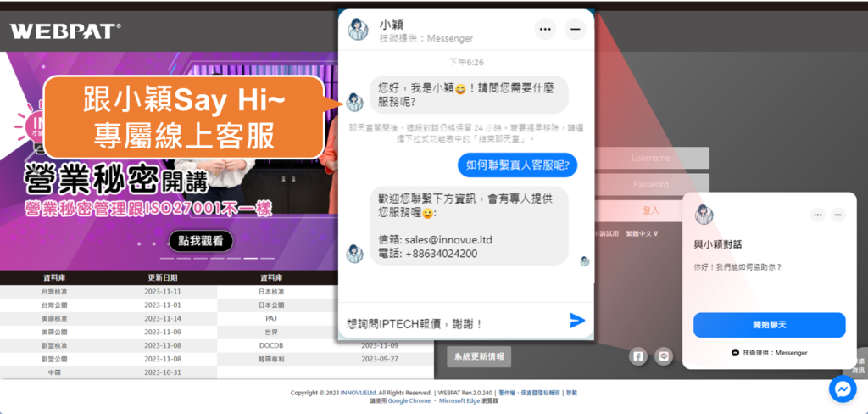Select the highlighted banner slide indicator
The height and width of the screenshot is (414, 868).
pos(251,258)
